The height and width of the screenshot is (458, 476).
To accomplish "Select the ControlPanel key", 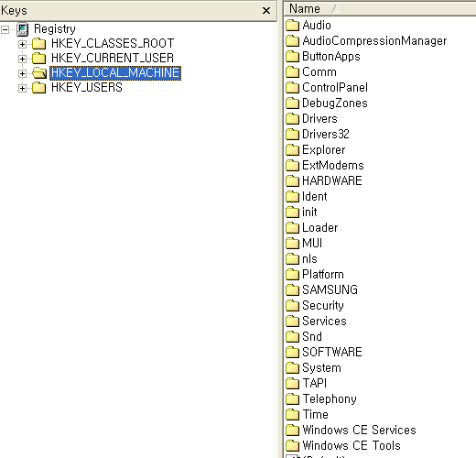I will [x=335, y=88].
